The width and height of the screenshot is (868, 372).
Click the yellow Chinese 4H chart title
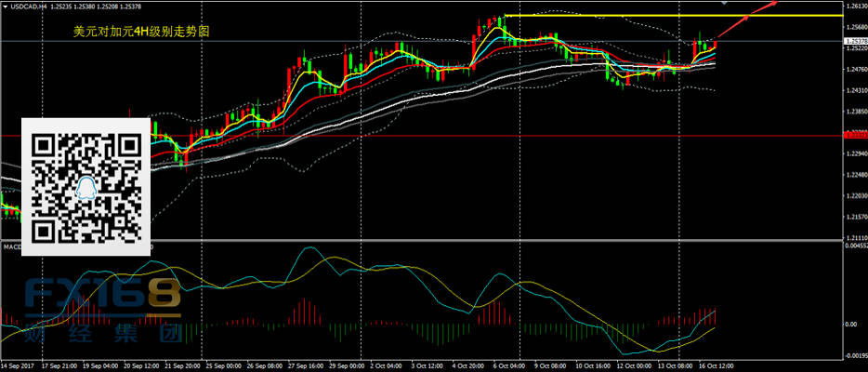click(141, 31)
